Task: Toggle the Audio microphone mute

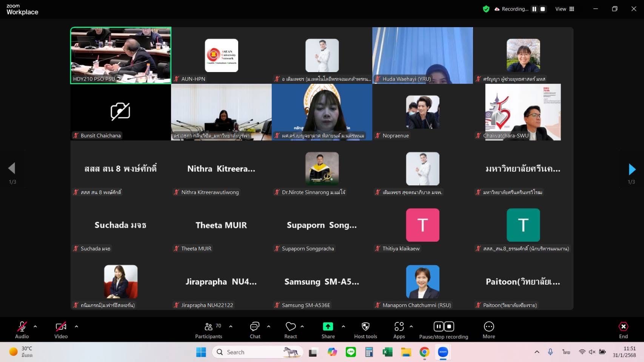Action: tap(22, 327)
